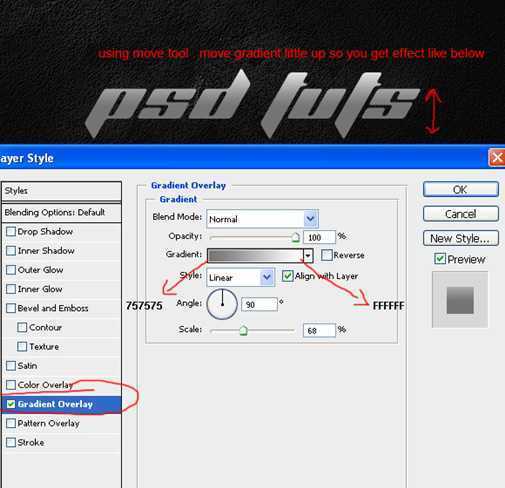This screenshot has height=488, width=505.
Task: Open the Styles list header
Action: [x=61, y=191]
